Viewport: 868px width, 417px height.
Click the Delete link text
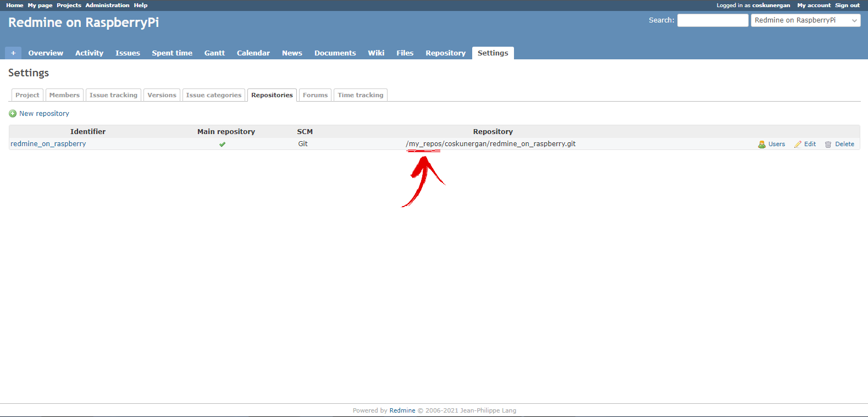coord(844,144)
